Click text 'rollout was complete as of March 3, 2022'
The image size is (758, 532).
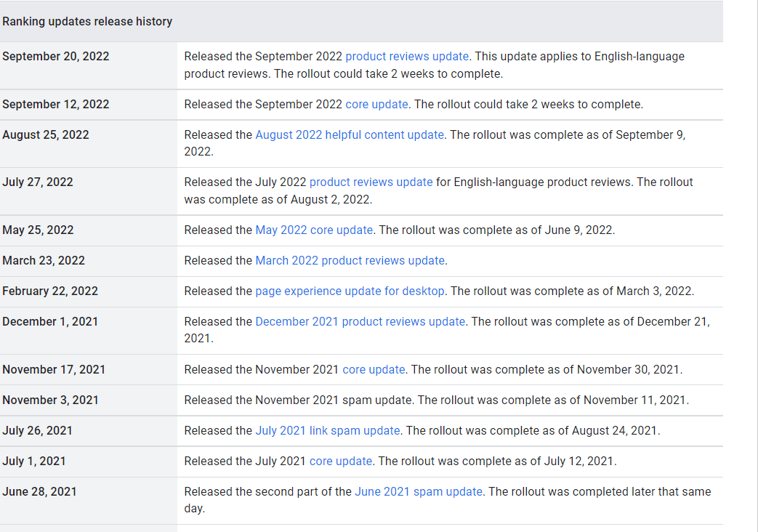coord(581,291)
